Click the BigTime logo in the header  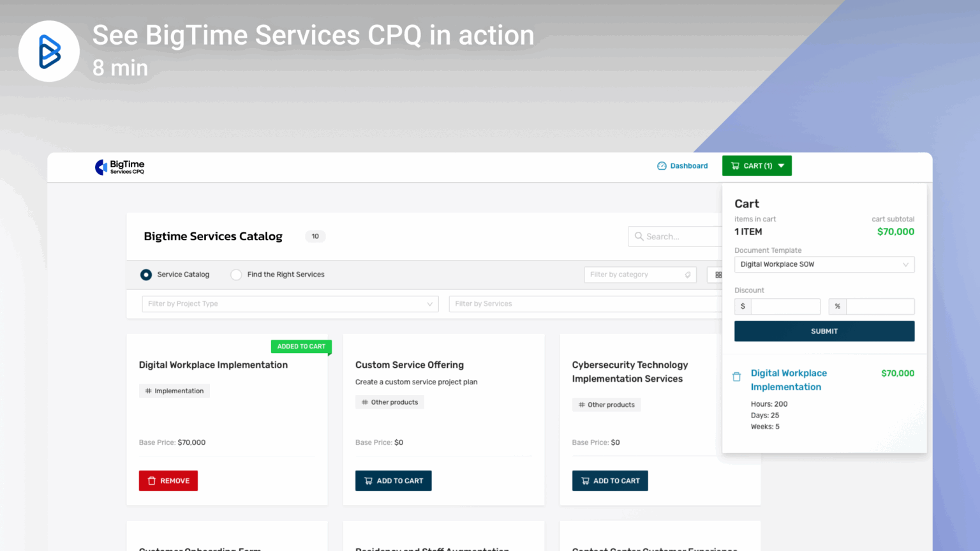click(120, 167)
